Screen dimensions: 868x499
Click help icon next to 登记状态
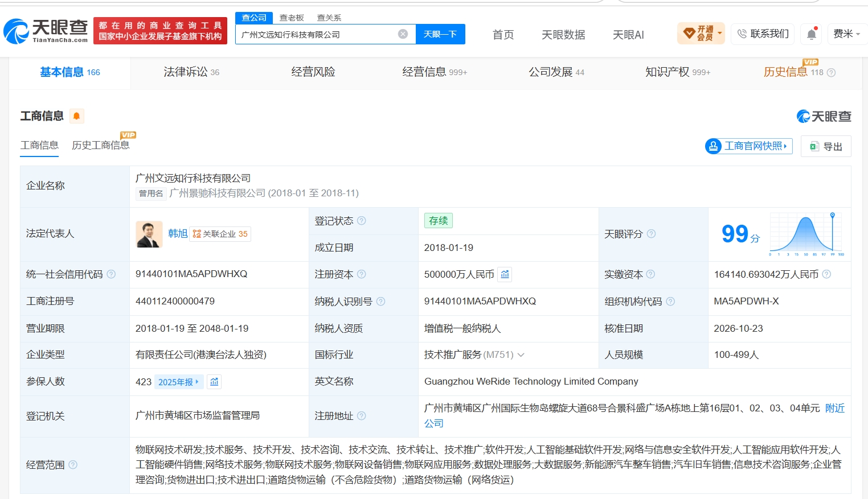click(x=362, y=221)
